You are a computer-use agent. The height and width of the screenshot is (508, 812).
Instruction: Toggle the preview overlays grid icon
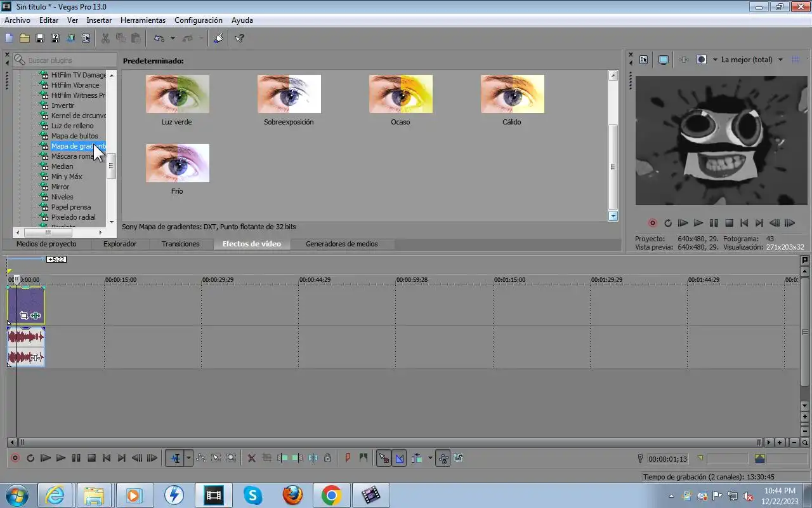tap(796, 60)
